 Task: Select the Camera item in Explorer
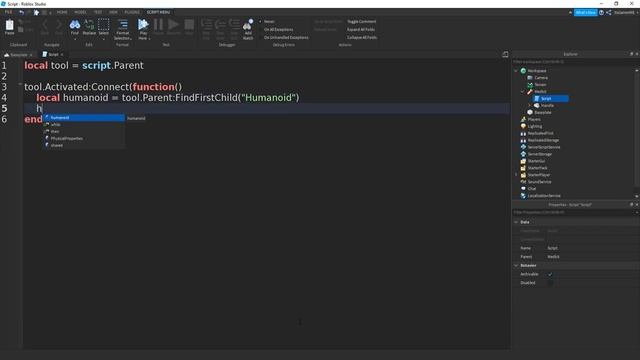(x=538, y=78)
